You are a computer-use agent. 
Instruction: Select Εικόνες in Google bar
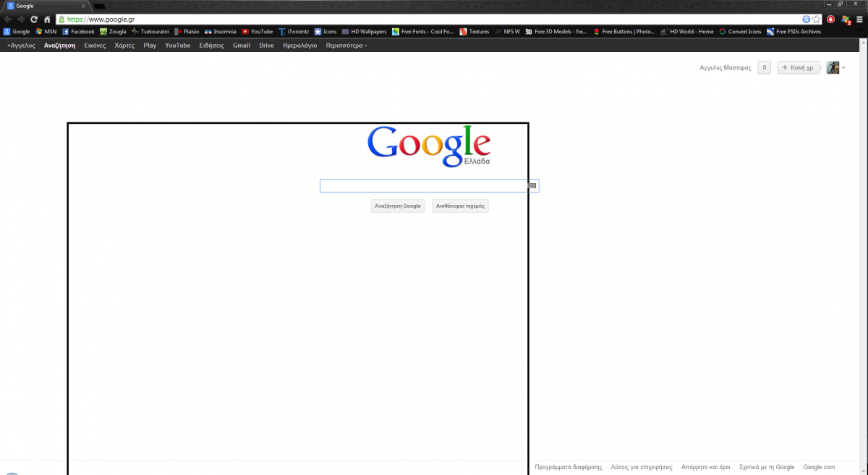(95, 46)
